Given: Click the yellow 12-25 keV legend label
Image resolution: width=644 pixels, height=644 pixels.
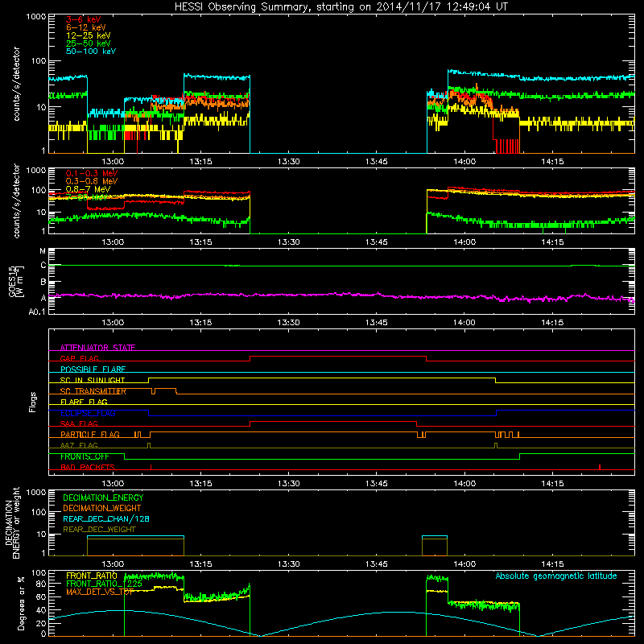Looking at the screenshot, I should click(x=88, y=35).
